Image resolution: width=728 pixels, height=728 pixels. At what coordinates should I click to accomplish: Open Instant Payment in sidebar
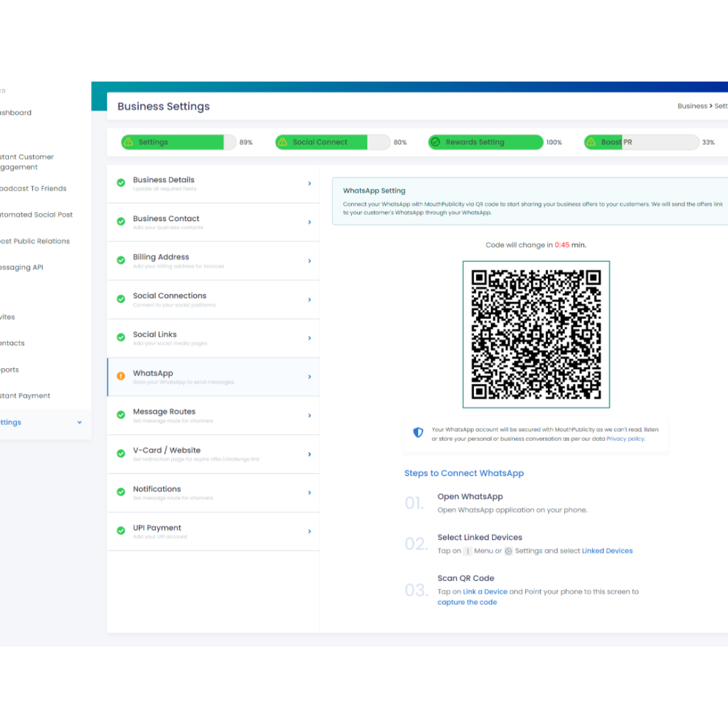click(25, 396)
